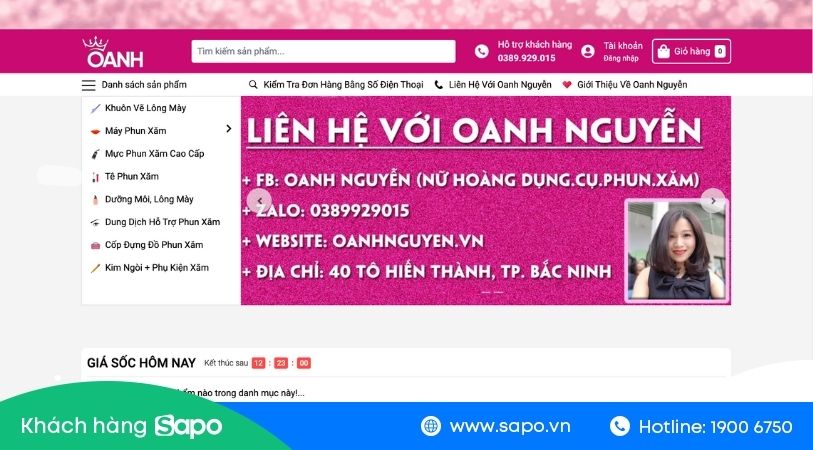Click the countdown seconds box 00
Viewport: 813px width, 450px height.
coord(304,363)
